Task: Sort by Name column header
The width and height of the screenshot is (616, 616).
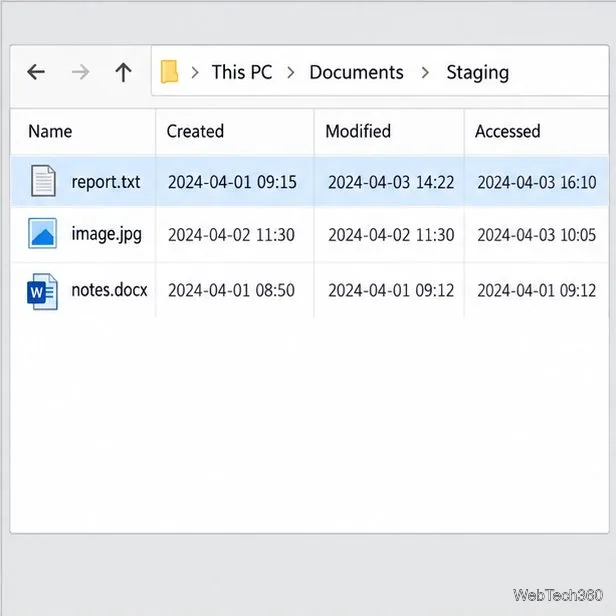Action: point(50,131)
